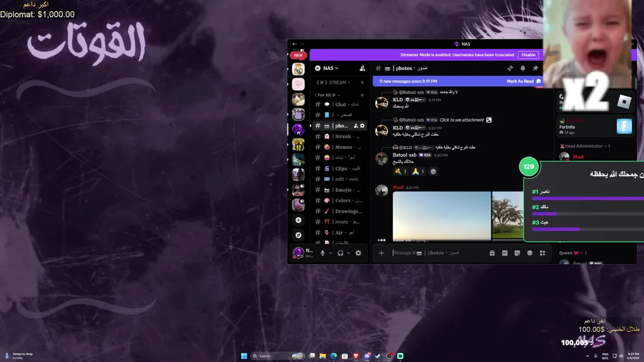Open user profile avatar in bottom panel

tap(298, 252)
